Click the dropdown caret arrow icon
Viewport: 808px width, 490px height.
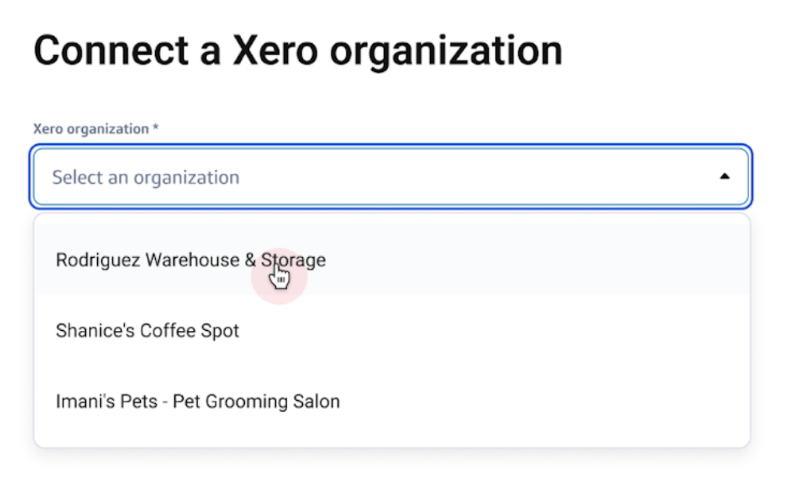[x=725, y=177]
